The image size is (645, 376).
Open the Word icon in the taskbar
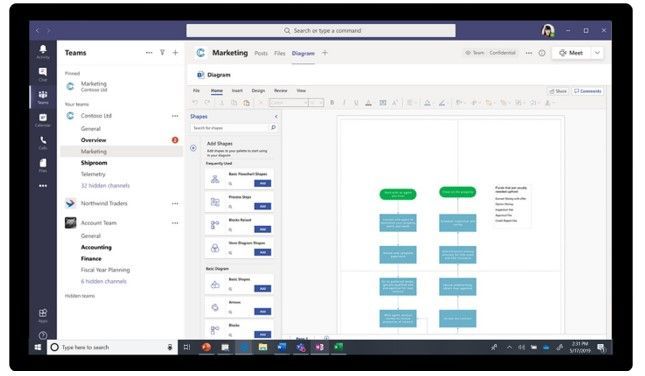pos(282,347)
